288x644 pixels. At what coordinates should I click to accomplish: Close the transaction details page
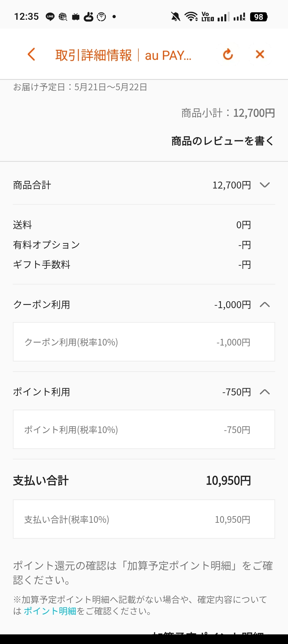[260, 54]
